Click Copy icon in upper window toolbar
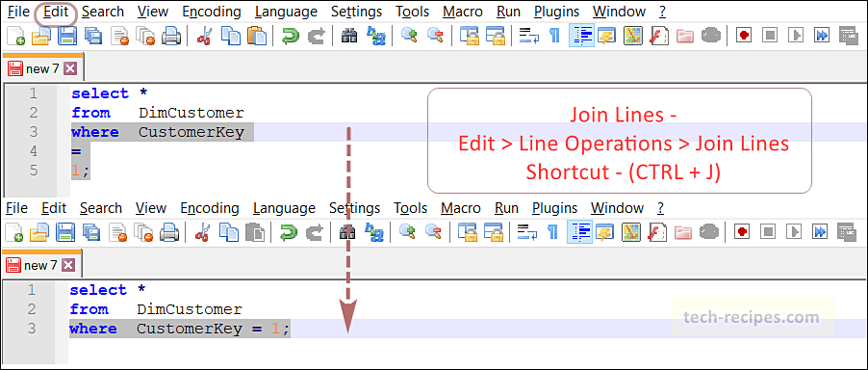 [230, 36]
